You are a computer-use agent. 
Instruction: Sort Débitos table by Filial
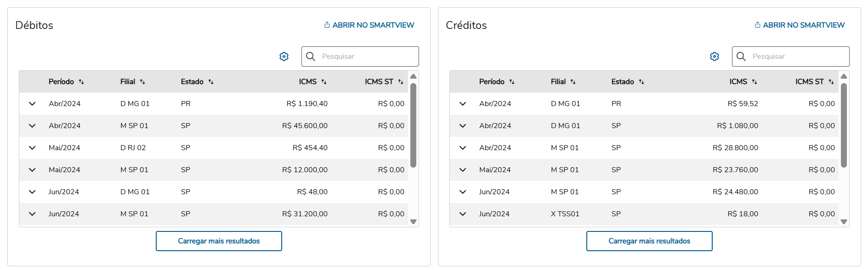pos(142,82)
